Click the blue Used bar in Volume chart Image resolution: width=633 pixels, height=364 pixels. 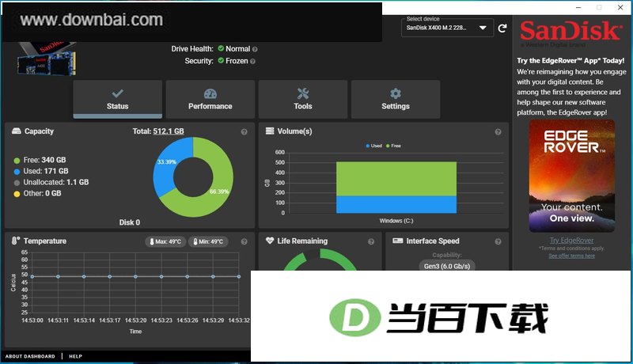click(396, 205)
